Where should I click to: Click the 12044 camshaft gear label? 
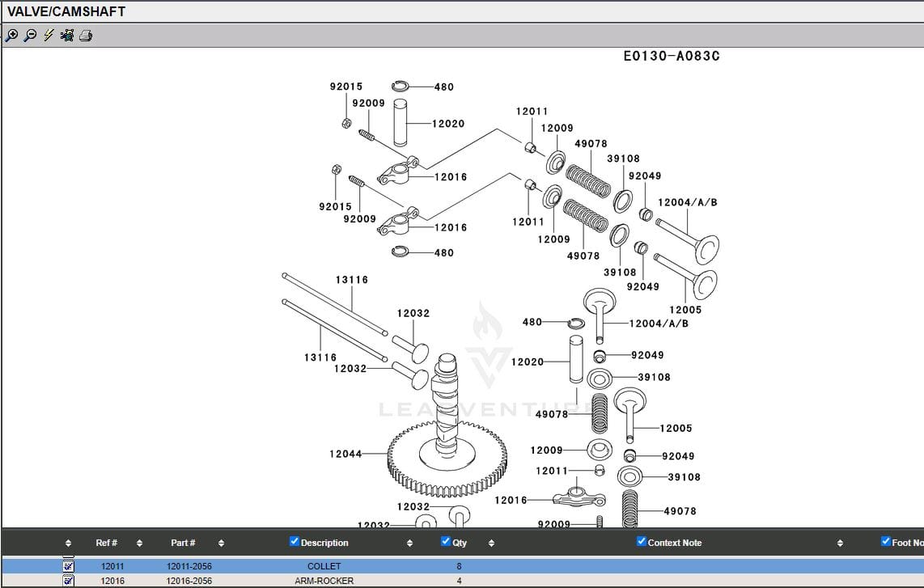(x=345, y=455)
